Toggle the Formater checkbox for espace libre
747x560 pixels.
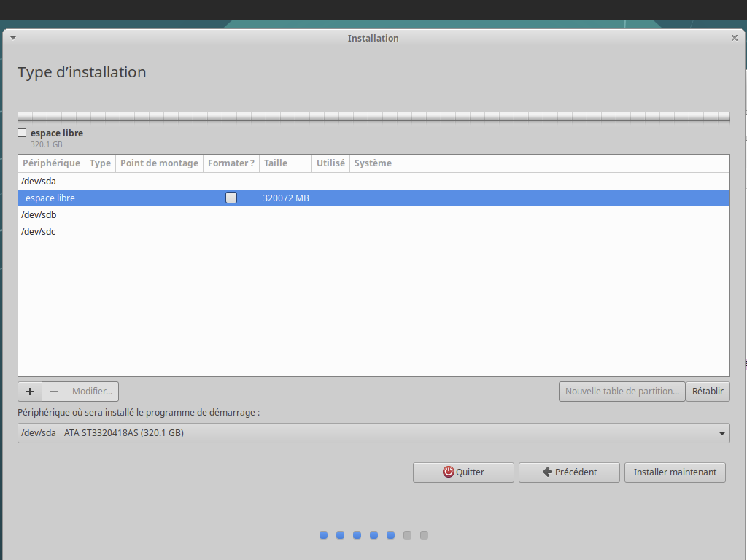tap(231, 198)
